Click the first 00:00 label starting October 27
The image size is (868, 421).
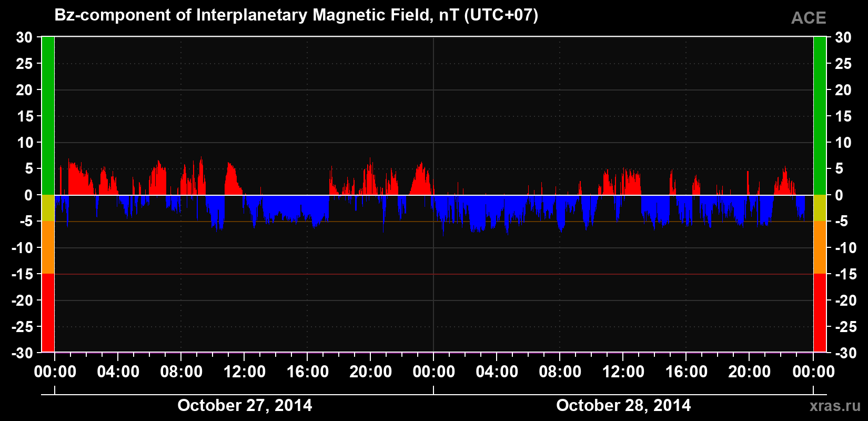(55, 372)
